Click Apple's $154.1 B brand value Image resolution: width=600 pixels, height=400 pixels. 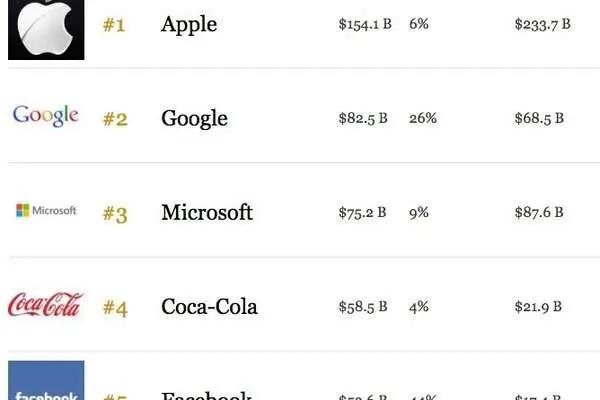[365, 24]
